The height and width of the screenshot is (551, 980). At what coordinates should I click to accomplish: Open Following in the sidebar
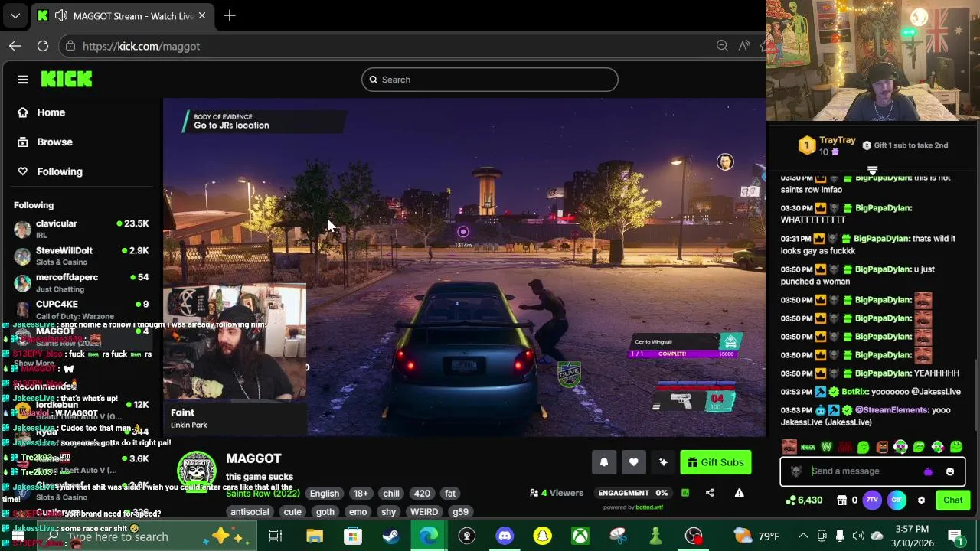[x=60, y=171]
